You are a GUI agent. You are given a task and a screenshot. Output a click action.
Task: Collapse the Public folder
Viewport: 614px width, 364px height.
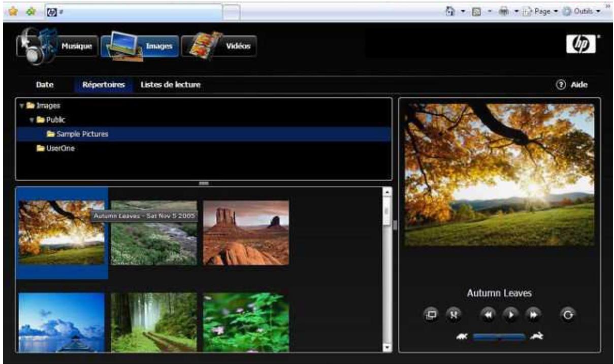tap(32, 120)
